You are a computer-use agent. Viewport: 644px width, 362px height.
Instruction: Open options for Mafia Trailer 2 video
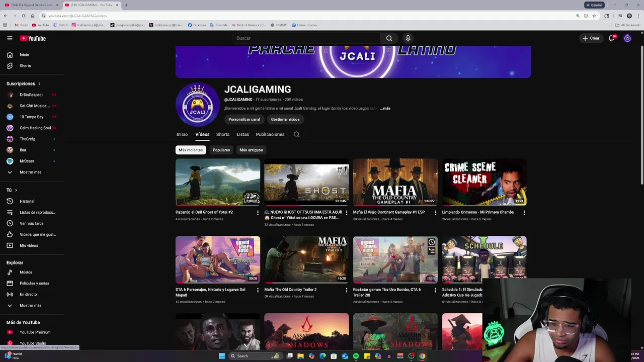[346, 290]
